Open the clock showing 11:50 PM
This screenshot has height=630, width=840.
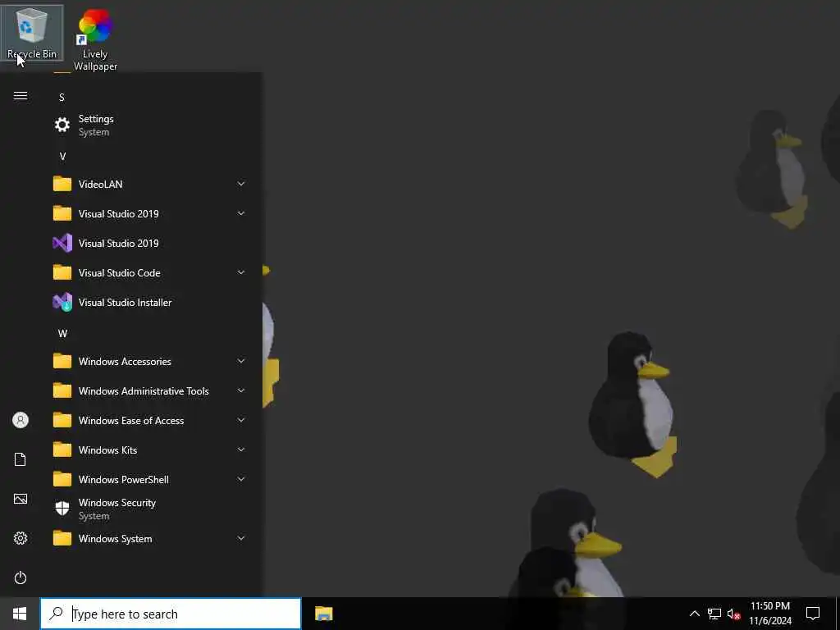click(x=769, y=614)
